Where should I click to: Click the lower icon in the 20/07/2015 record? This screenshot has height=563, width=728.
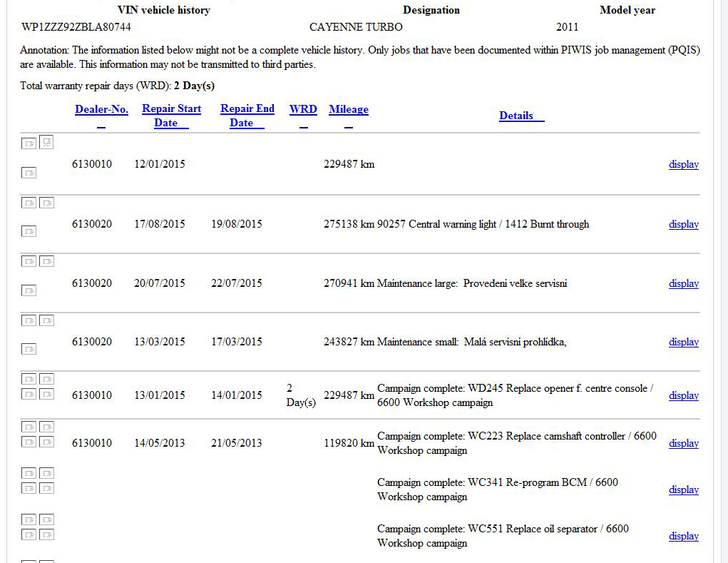pos(29,290)
